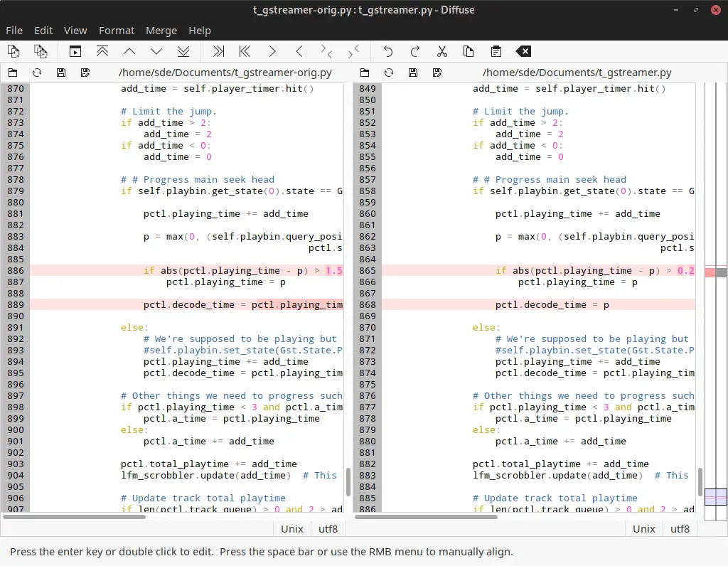The image size is (728, 566).
Task: Clear edits with the backspace-shaped icon
Action: (523, 51)
